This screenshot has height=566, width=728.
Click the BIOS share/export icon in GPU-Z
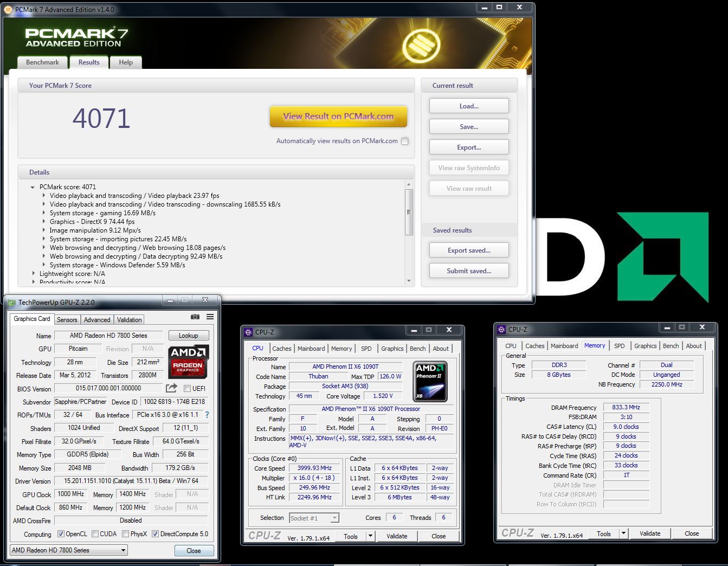click(171, 388)
